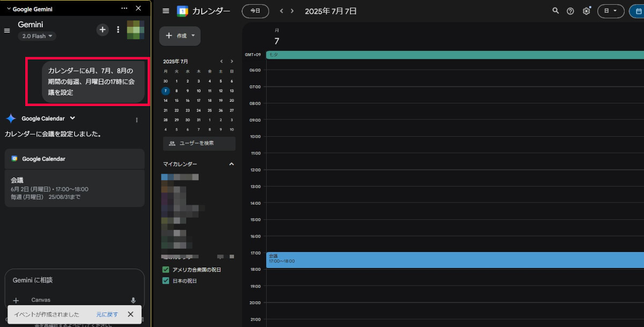The image size is (644, 327).
Task: Click the 2025年 7月 7日 date heading
Action: coord(331,11)
